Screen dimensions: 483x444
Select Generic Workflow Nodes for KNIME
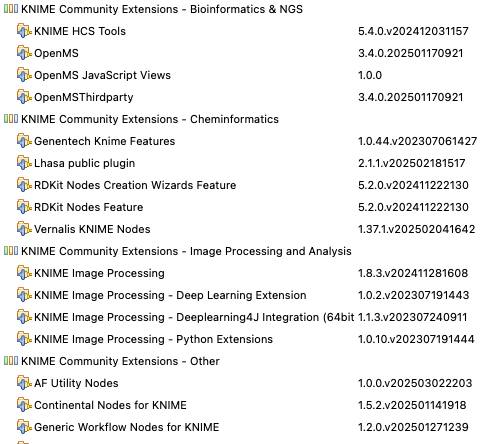point(127,427)
